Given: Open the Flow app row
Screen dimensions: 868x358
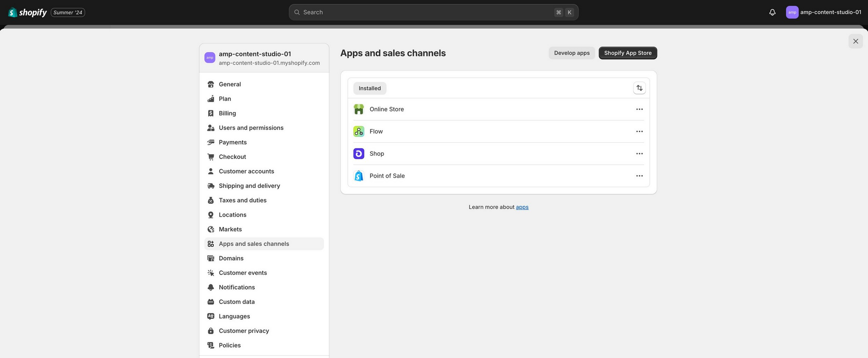Looking at the screenshot, I should [x=499, y=132].
